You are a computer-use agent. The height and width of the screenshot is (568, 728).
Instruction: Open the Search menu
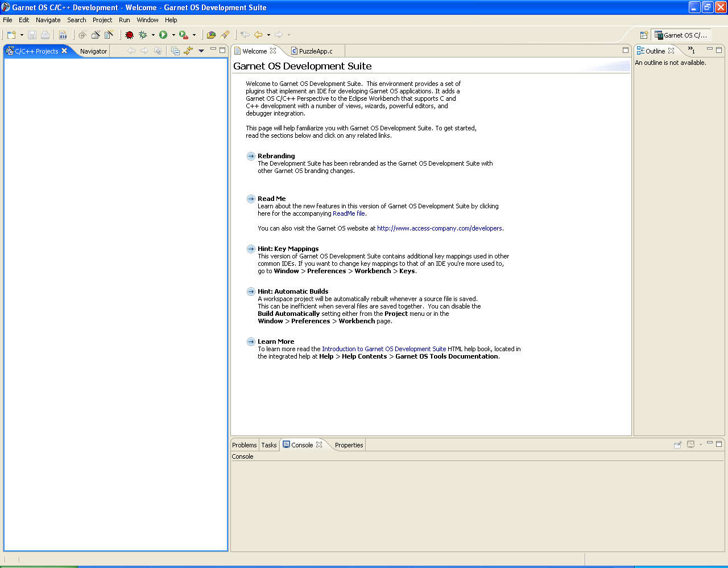click(77, 20)
